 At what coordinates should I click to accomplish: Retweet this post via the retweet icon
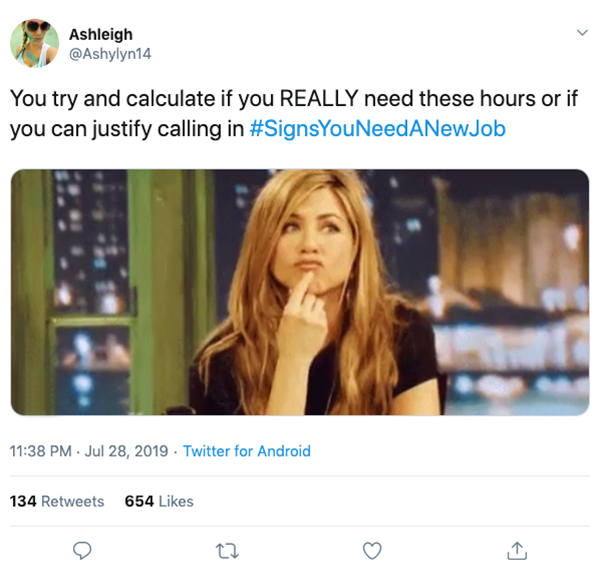tap(228, 550)
